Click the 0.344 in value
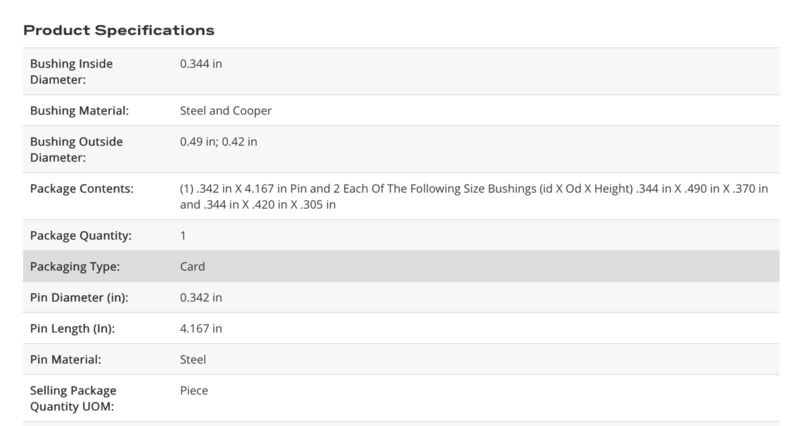 click(202, 63)
